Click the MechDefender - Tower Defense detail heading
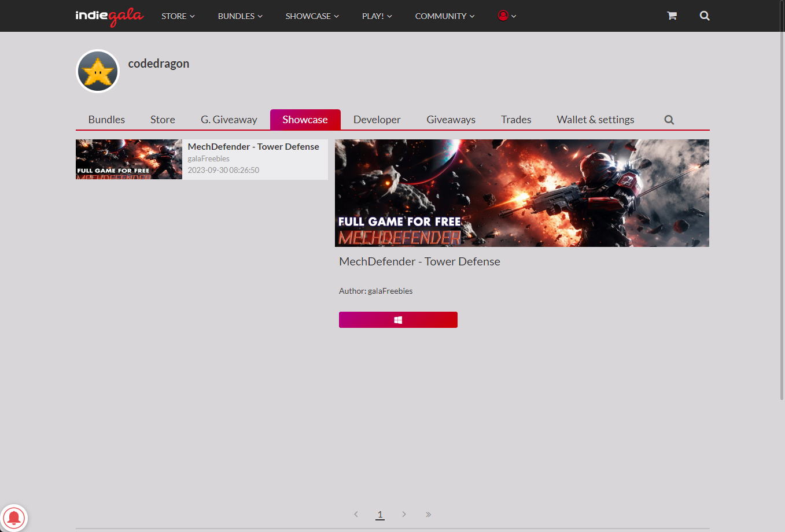Screen dimensions: 785x532 point(419,261)
